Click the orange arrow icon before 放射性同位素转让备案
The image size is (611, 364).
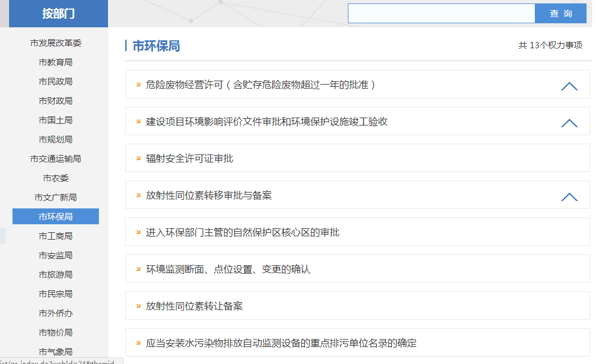(x=138, y=306)
